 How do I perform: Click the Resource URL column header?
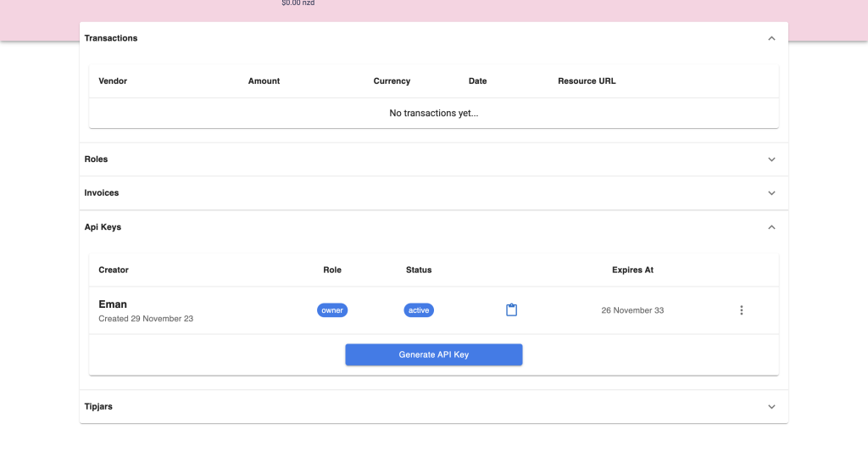click(x=587, y=81)
